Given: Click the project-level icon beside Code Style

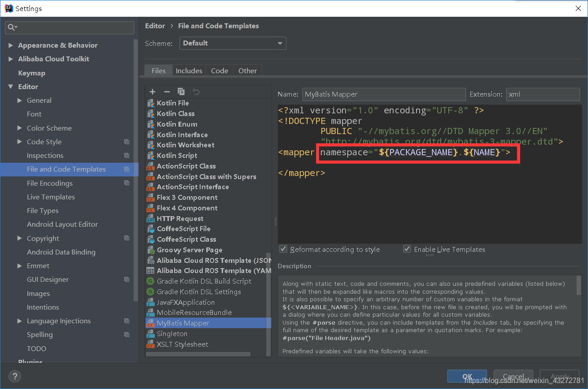Looking at the screenshot, I should [127, 142].
